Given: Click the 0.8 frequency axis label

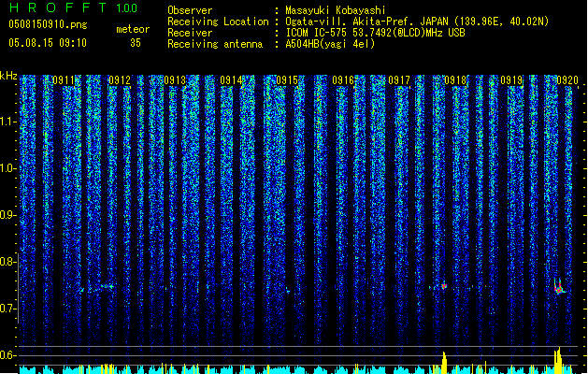Looking at the screenshot, I should point(8,262).
